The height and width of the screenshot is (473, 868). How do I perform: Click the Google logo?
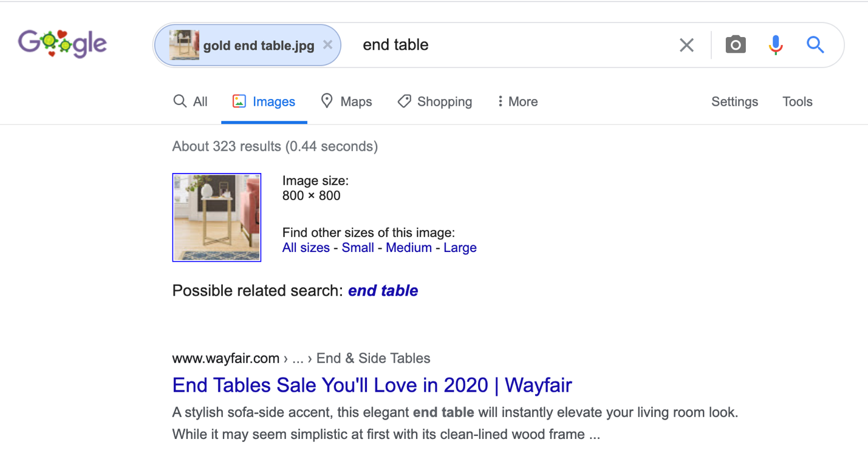[x=63, y=43]
